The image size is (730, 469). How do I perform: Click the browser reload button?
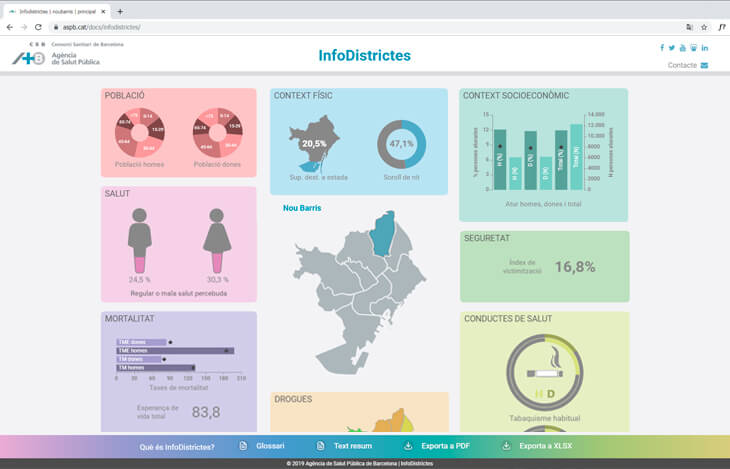[x=39, y=27]
